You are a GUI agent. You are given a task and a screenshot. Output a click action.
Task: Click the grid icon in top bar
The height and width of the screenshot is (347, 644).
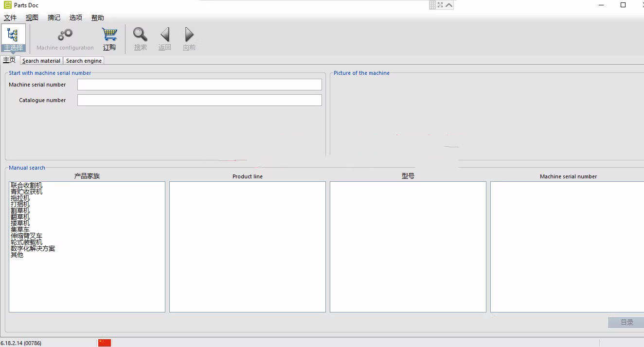pyautogui.click(x=432, y=5)
